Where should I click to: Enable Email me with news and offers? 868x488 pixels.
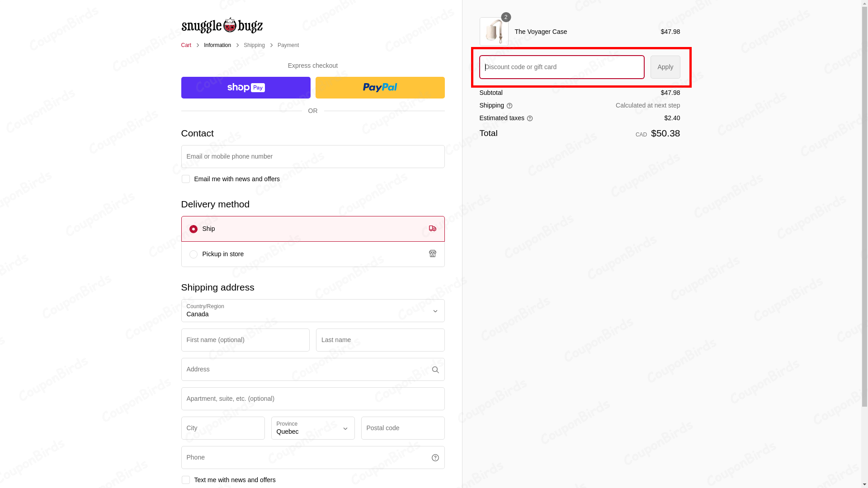point(186,179)
